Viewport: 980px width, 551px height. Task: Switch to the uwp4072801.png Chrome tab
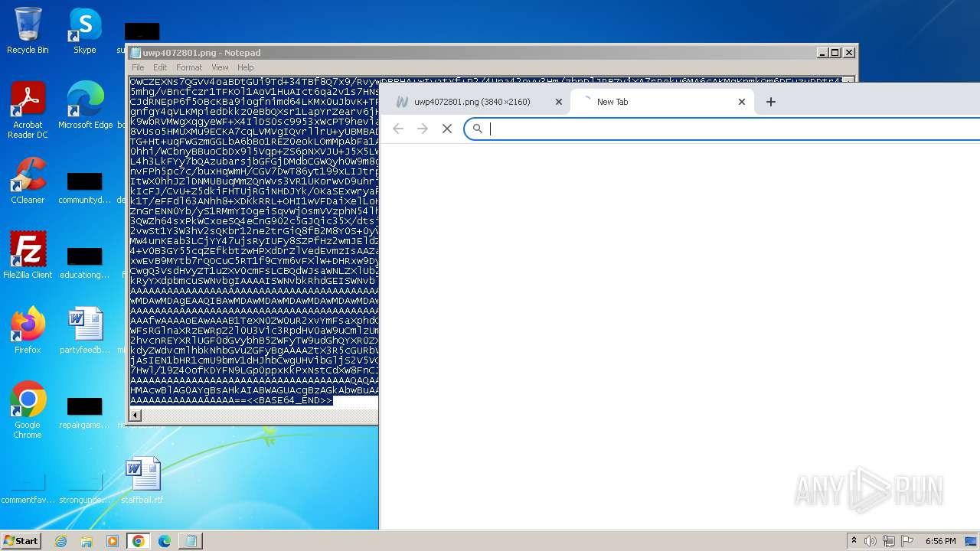(x=472, y=102)
